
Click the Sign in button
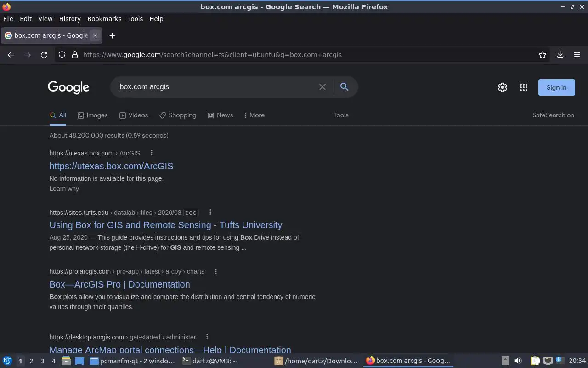(556, 87)
